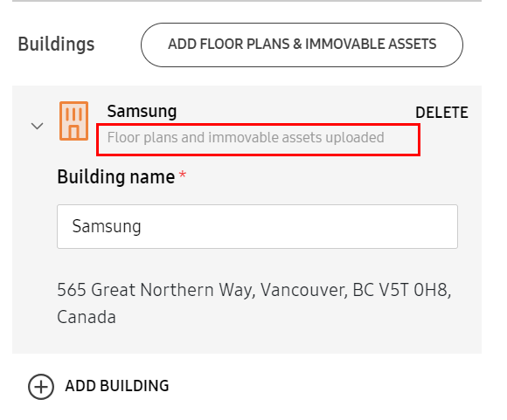
Task: Collapse the Samsung building section chevron
Action: coord(38,126)
